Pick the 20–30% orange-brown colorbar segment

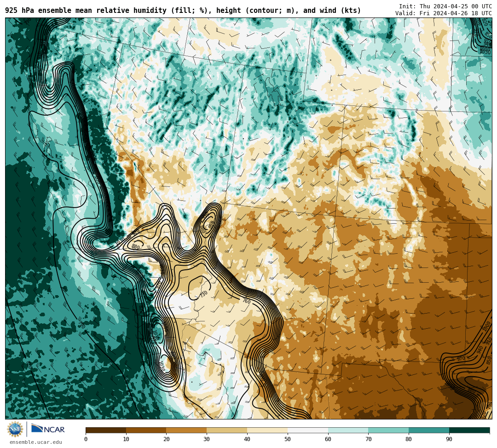(x=187, y=430)
